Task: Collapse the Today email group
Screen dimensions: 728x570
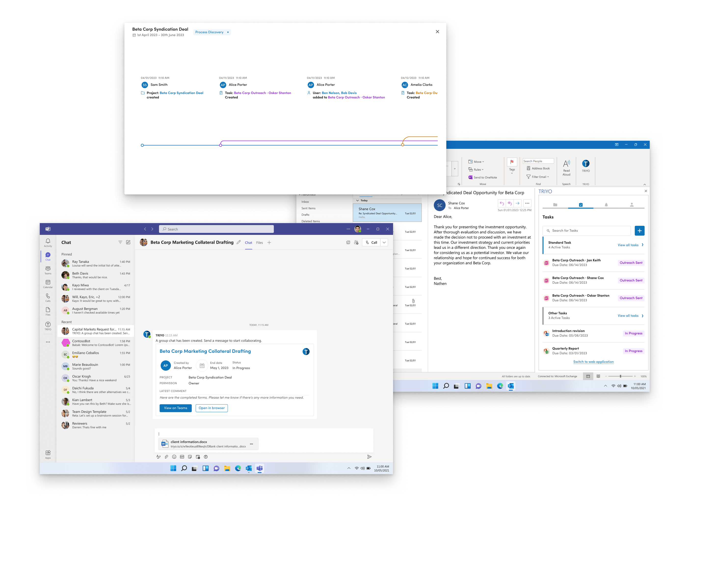Action: [358, 201]
